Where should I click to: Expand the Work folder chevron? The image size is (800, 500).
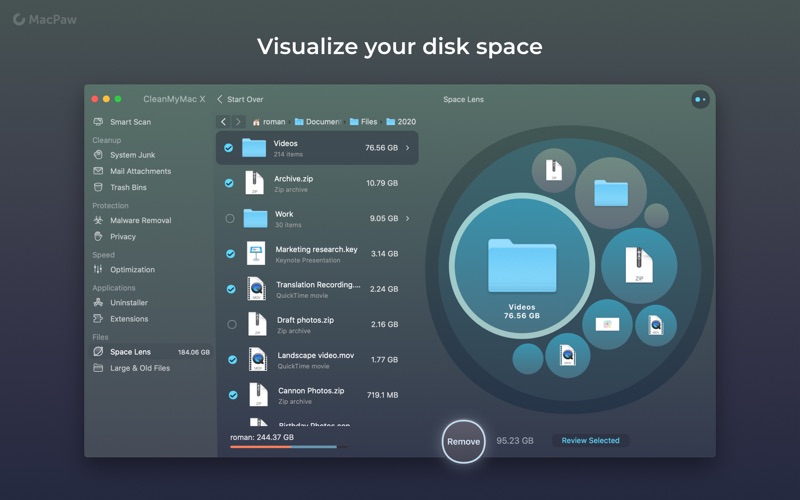coord(408,218)
